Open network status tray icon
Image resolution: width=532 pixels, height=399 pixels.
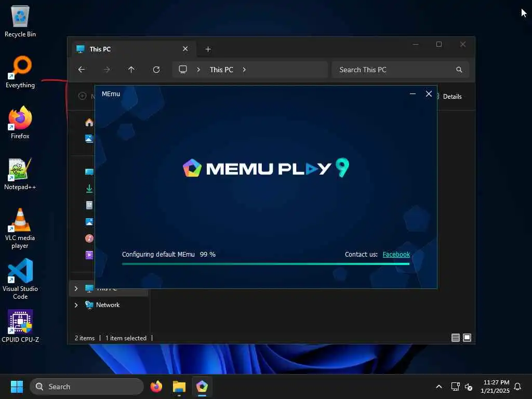point(455,387)
